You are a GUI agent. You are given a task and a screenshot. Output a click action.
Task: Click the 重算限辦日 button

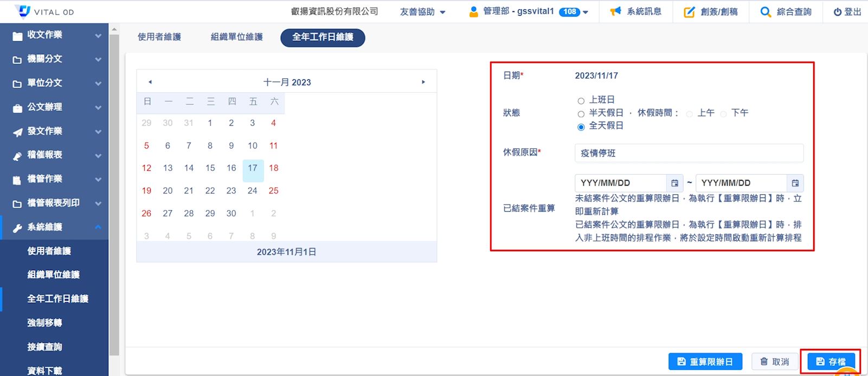tap(705, 361)
